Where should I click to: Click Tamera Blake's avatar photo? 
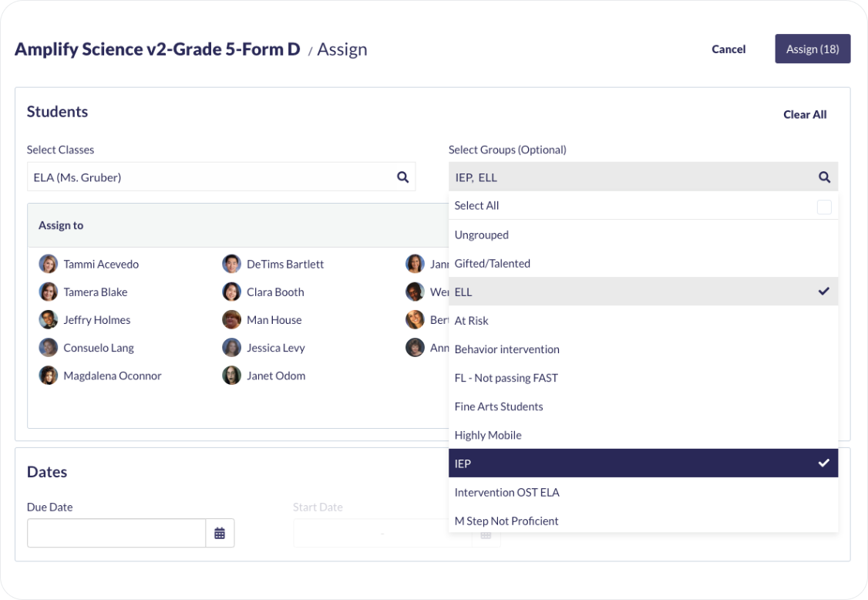tap(48, 292)
